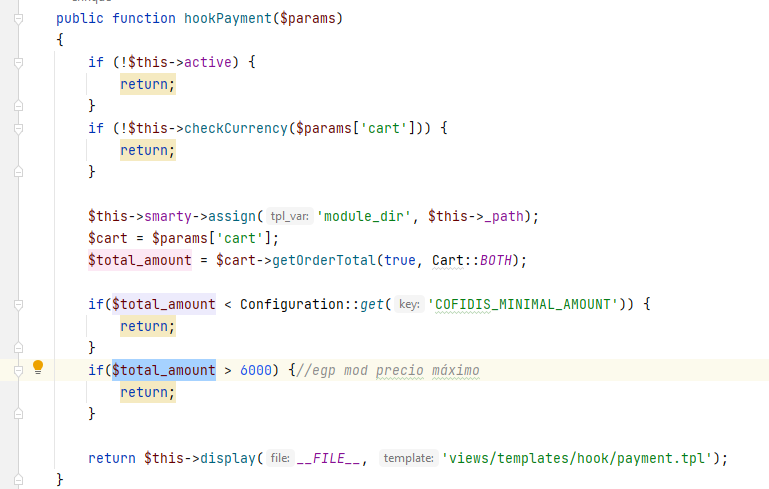Click the getOrderTotal method call
Image resolution: width=769 pixels, height=489 pixels.
coord(324,260)
